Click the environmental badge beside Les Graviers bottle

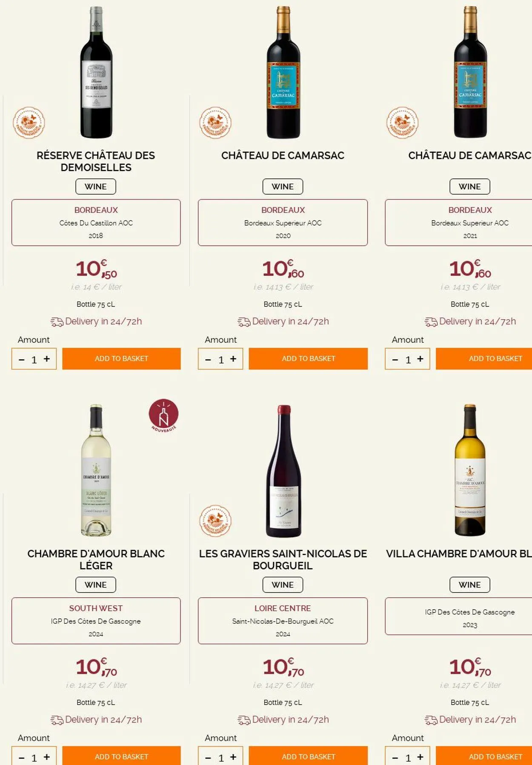point(215,521)
